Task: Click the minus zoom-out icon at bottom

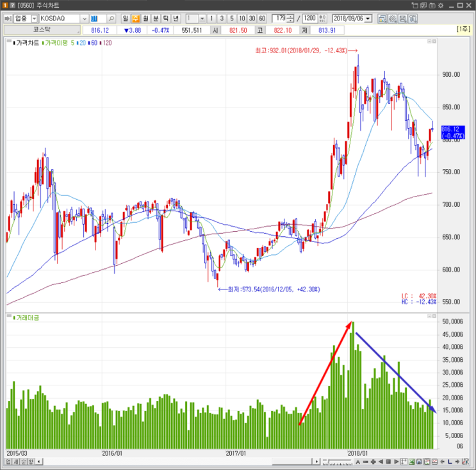Action: pos(366,462)
